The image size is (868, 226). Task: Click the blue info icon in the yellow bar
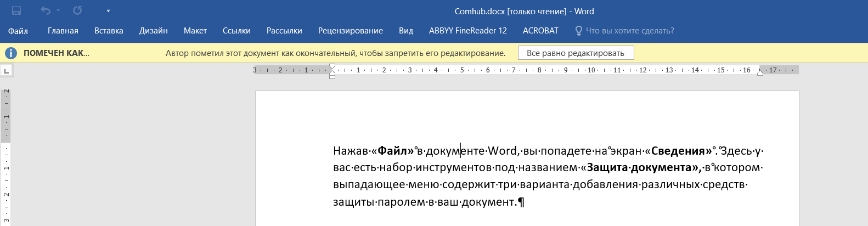coord(11,53)
